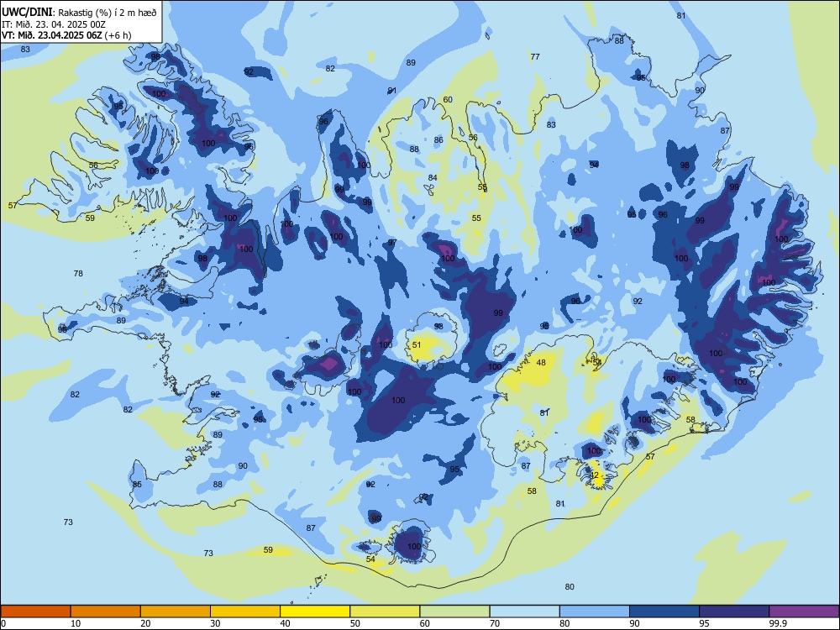Click the legend tick label '99.9'
This screenshot has width=840, height=630.
click(777, 623)
